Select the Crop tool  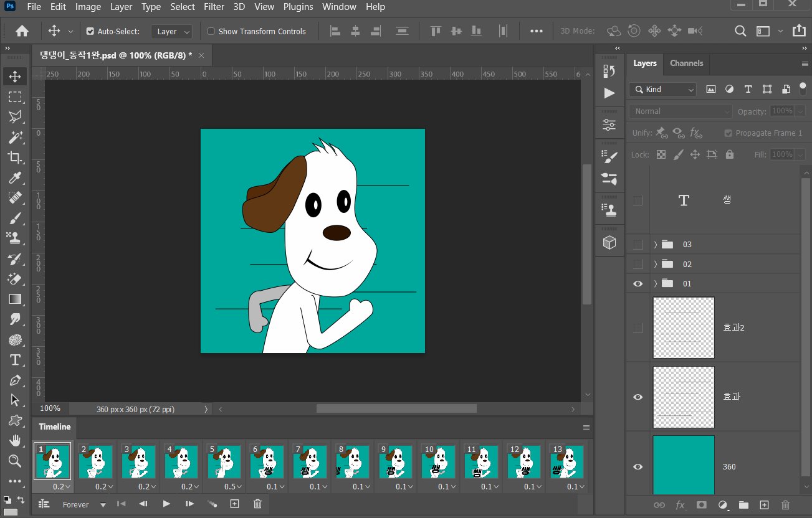pos(15,157)
